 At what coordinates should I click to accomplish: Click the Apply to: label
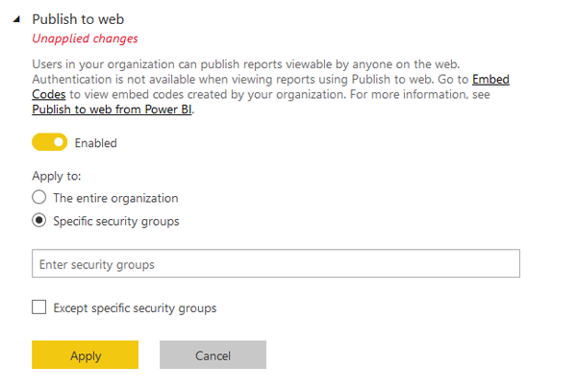pos(57,176)
